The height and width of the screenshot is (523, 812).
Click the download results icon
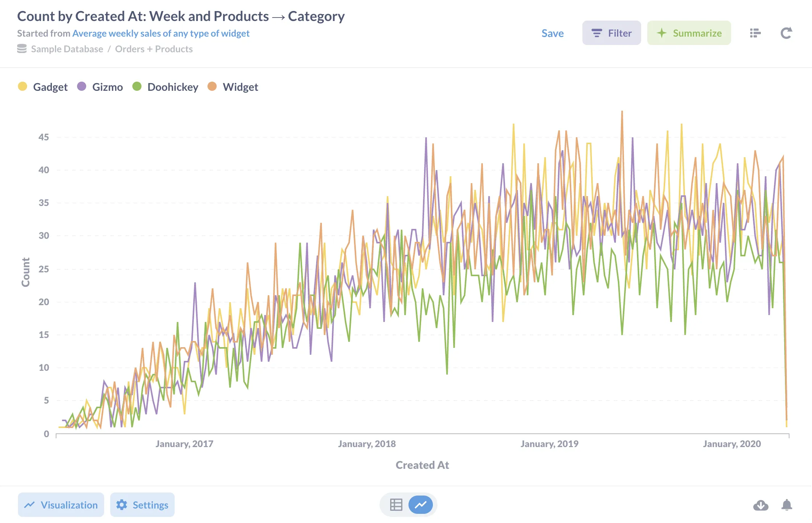point(761,505)
